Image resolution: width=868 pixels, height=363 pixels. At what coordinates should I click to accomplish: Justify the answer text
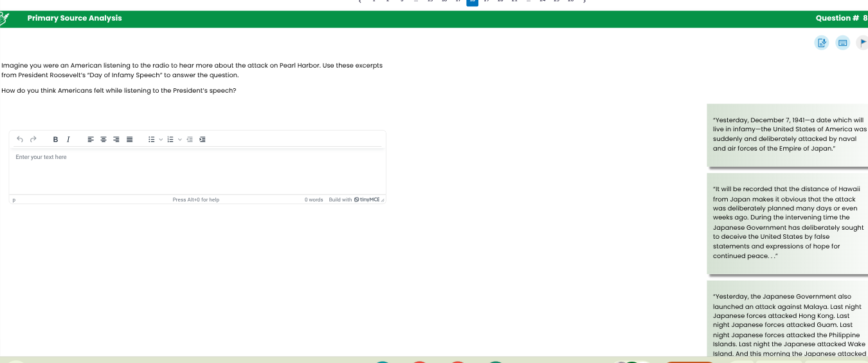tap(129, 139)
